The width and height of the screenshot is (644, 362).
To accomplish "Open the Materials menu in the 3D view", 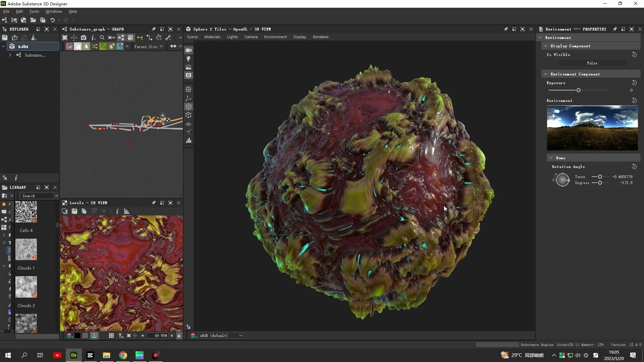I will point(212,37).
